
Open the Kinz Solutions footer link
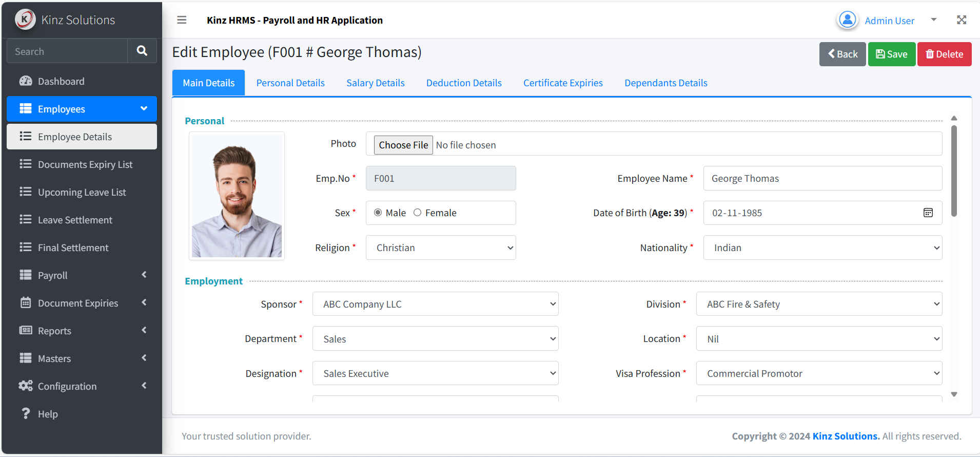click(x=846, y=436)
